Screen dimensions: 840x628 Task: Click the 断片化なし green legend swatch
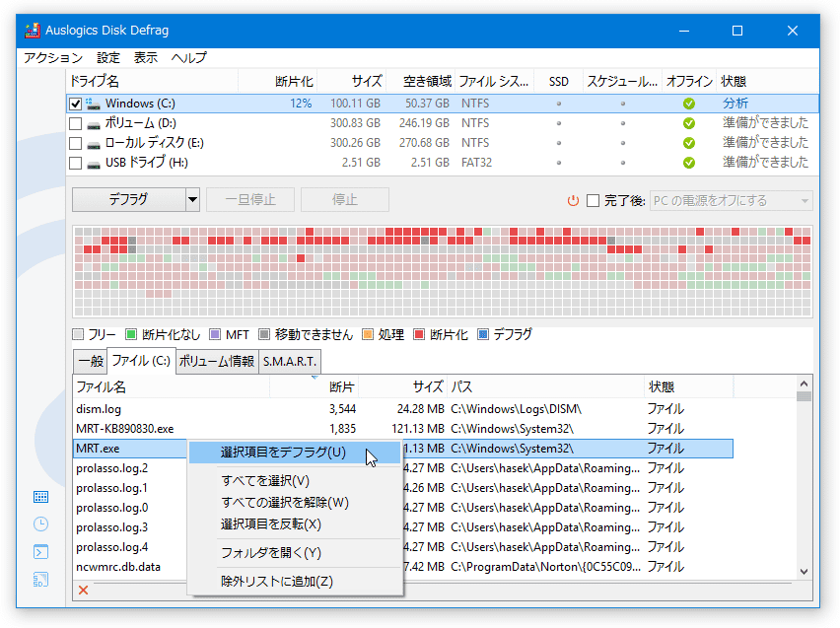coord(131,335)
